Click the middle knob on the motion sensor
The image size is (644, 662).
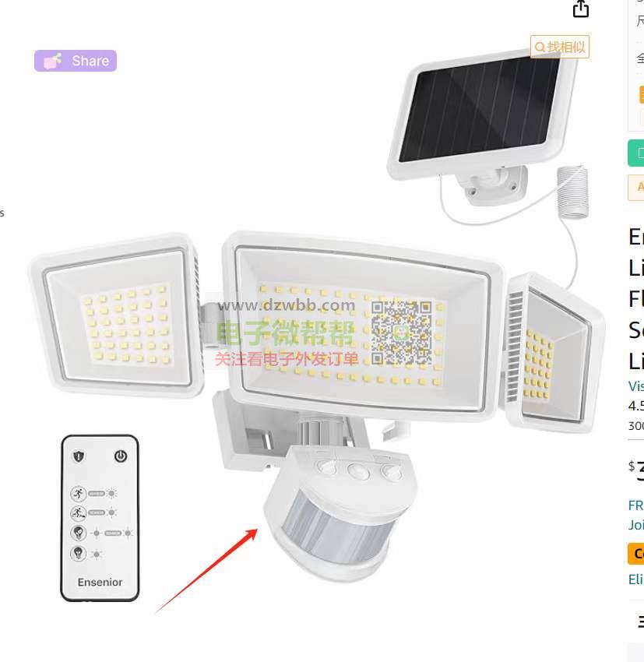point(359,471)
